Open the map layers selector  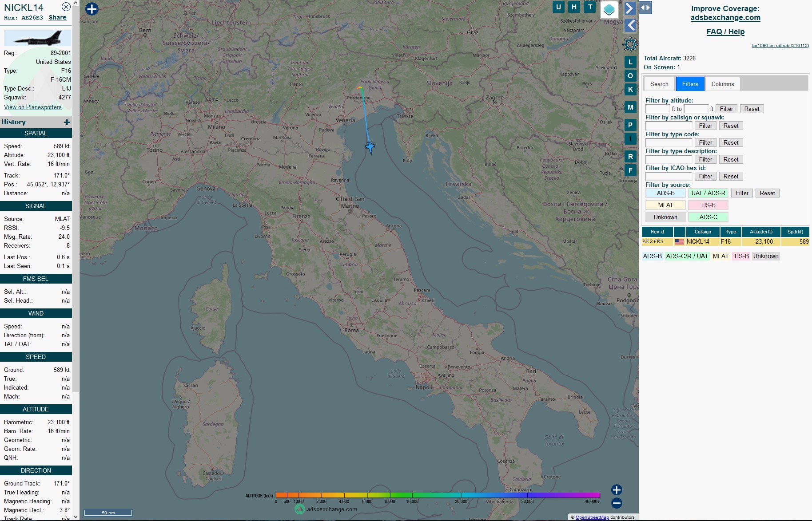609,10
